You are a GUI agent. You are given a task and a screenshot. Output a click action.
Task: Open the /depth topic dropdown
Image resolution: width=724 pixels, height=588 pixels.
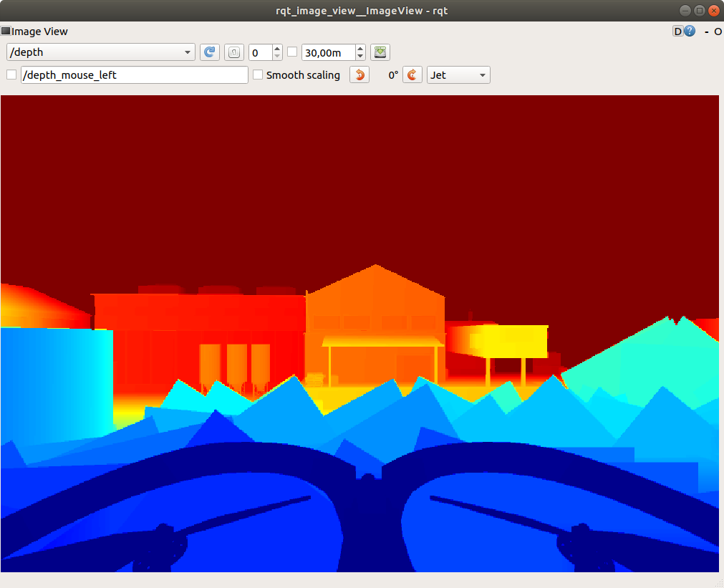pos(100,52)
